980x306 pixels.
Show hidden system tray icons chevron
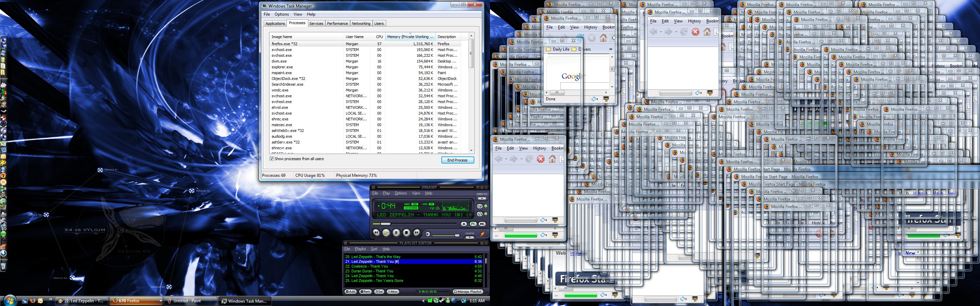423,301
